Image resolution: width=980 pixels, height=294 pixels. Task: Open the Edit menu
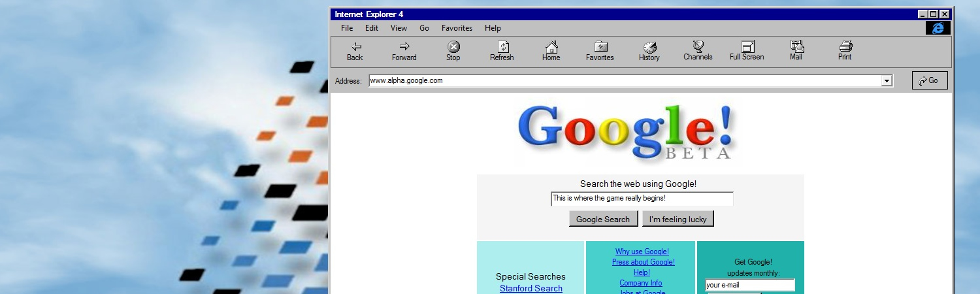point(372,28)
